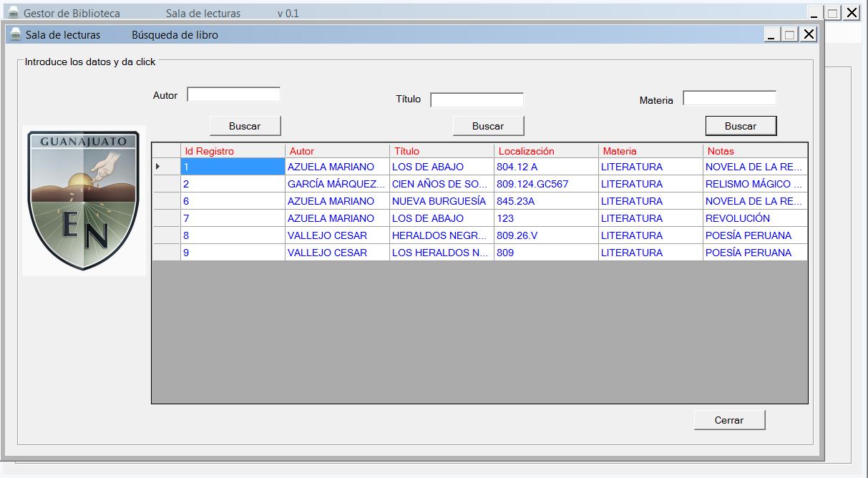Click the Autor column header

coord(336,151)
